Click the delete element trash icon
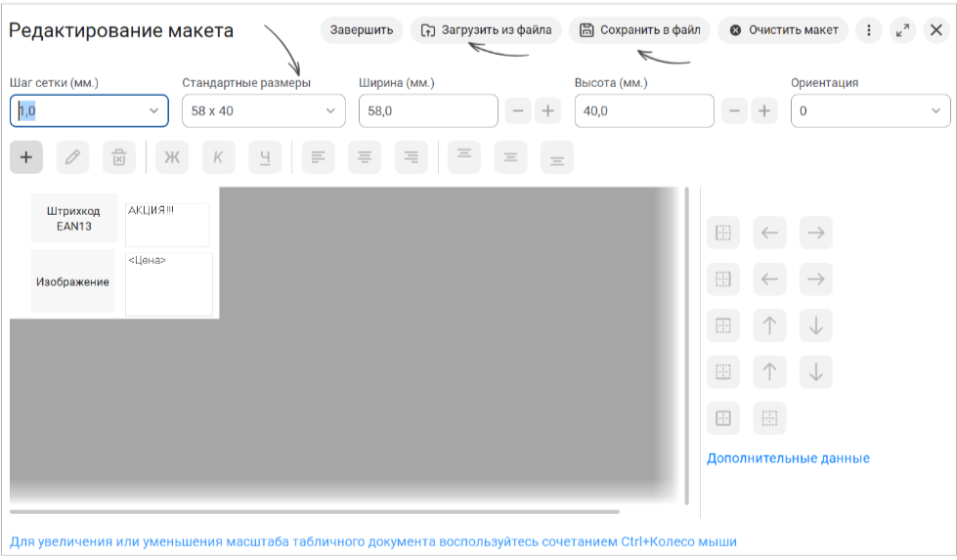The height and width of the screenshot is (560, 957). click(119, 157)
